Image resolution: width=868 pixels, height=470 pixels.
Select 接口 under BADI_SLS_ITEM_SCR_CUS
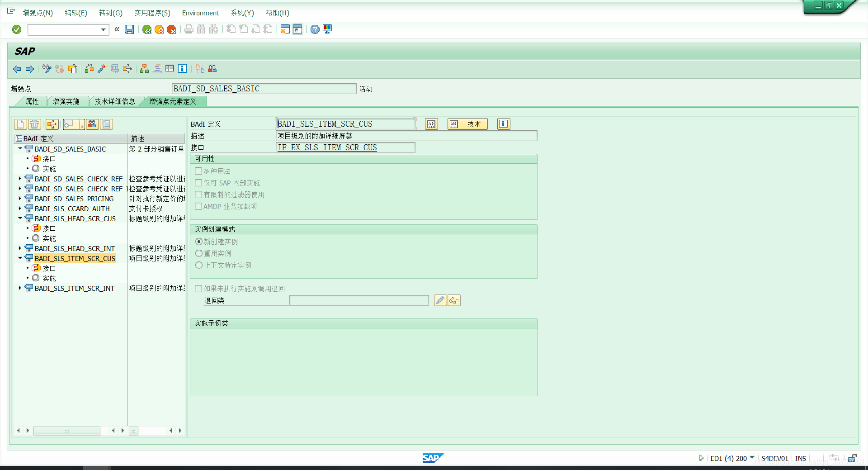49,268
